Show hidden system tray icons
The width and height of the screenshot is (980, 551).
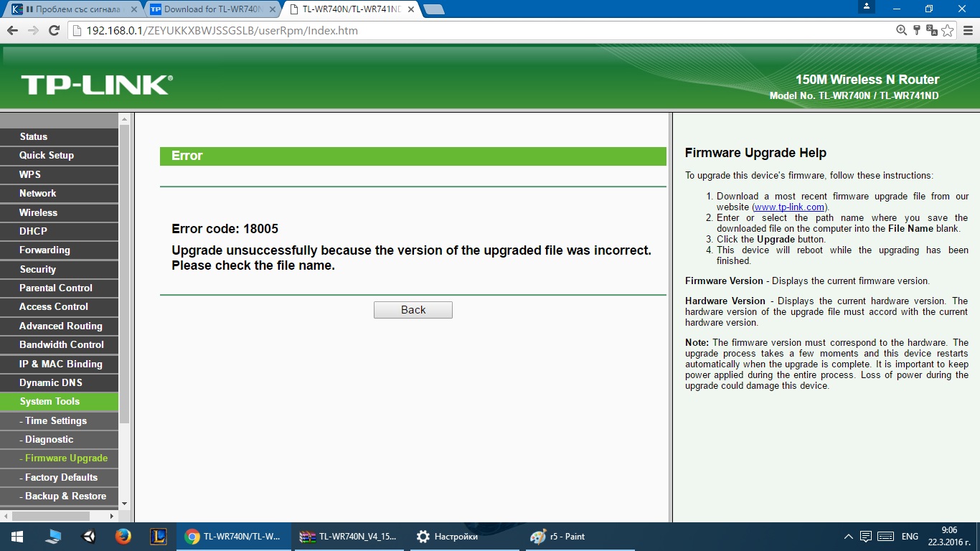click(x=849, y=537)
